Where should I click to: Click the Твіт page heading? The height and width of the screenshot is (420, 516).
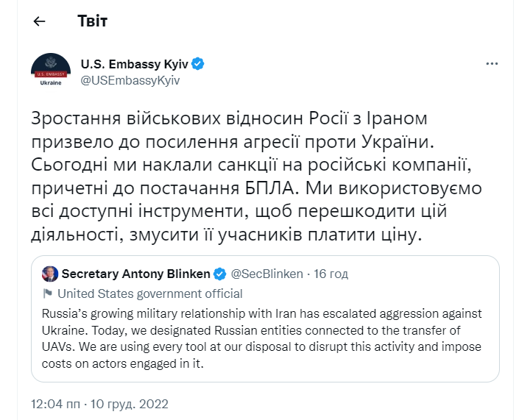coord(92,21)
